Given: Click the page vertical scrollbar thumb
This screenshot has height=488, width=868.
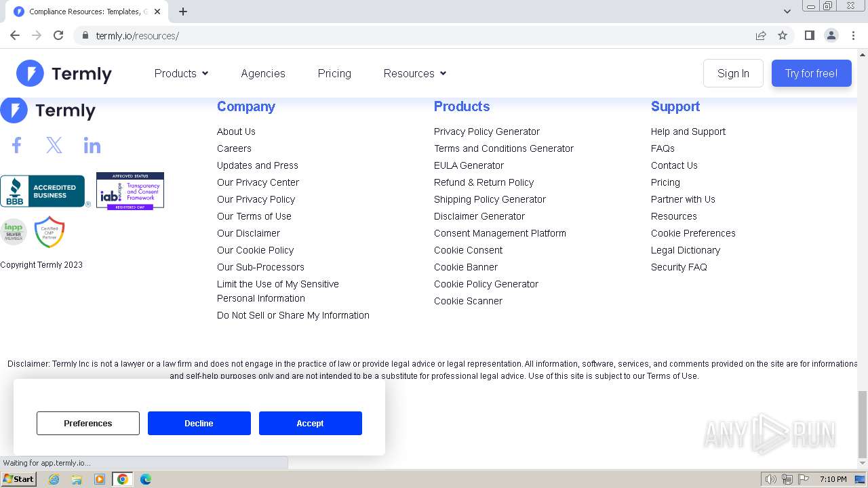Looking at the screenshot, I should click(863, 424).
